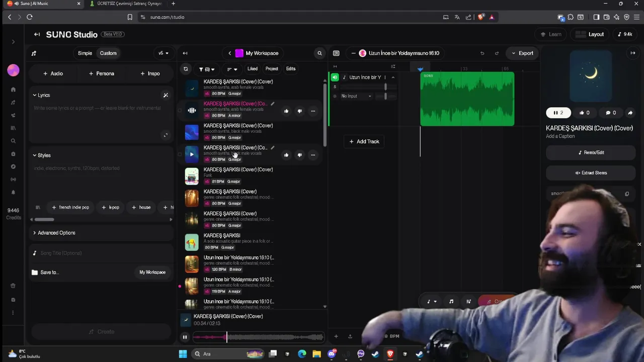The image size is (644, 362).
Task: Expand Advanced Options
Action: [54, 233]
